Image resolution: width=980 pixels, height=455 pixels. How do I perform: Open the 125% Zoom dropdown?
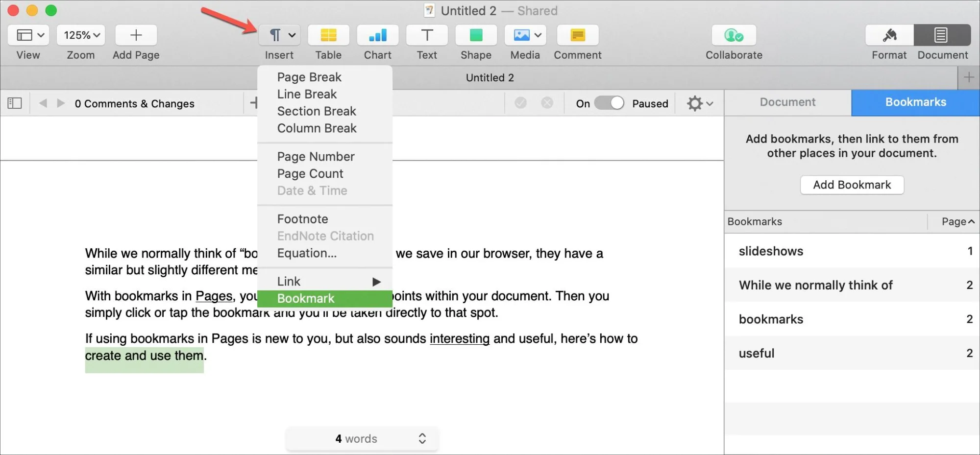coord(80,35)
